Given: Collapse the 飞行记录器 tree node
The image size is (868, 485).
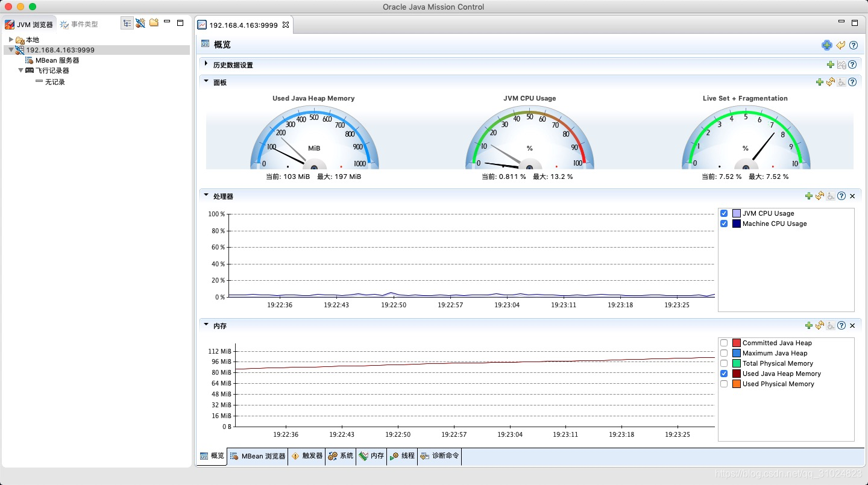Looking at the screenshot, I should (x=20, y=70).
